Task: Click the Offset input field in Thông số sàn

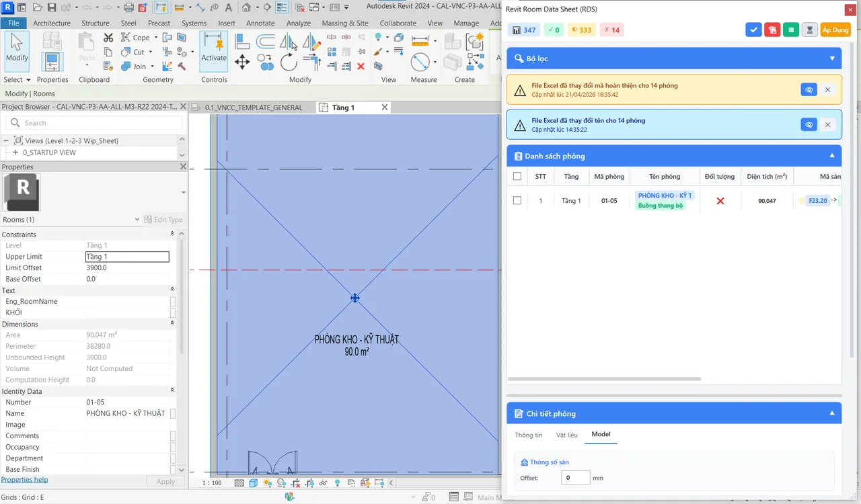Action: coord(575,478)
